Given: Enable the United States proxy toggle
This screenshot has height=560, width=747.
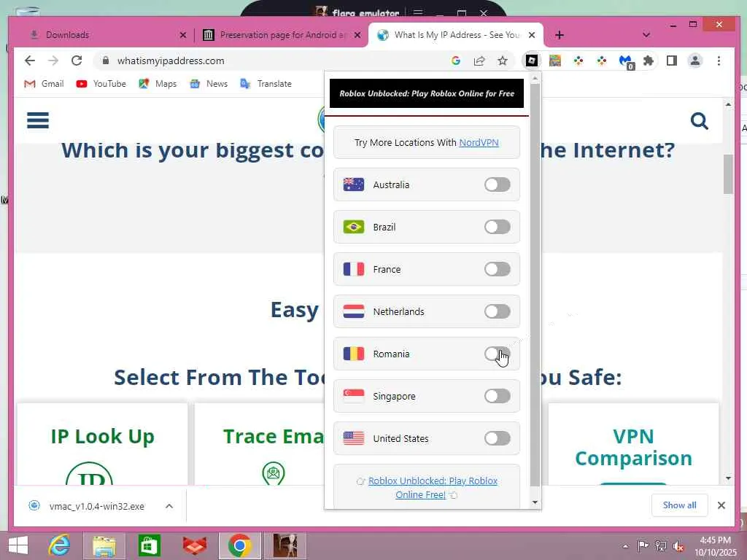Looking at the screenshot, I should 497,438.
